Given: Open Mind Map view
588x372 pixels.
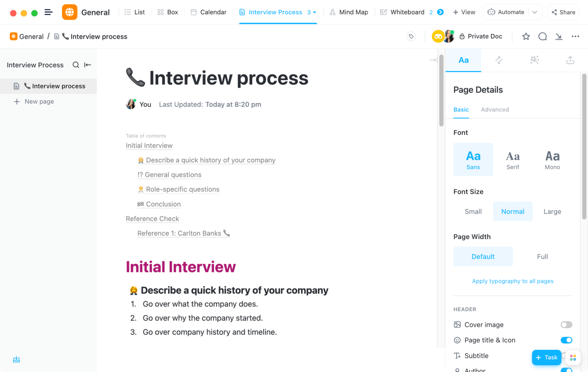Looking at the screenshot, I should (x=349, y=11).
